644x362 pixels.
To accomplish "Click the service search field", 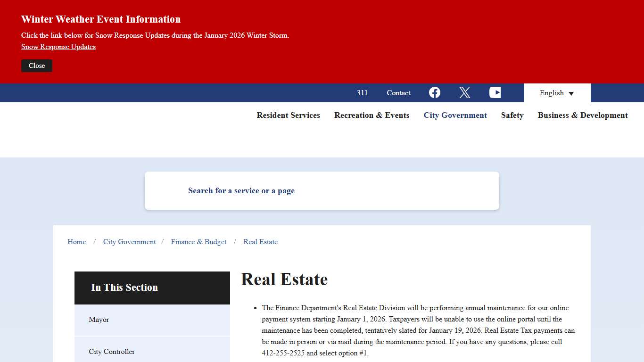I will click(x=241, y=190).
